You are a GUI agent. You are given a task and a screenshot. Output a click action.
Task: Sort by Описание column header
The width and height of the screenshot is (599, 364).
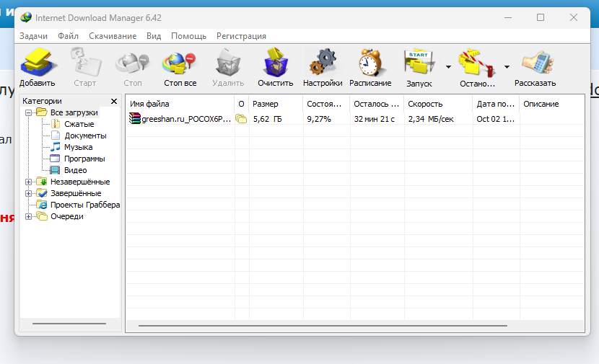click(x=552, y=104)
